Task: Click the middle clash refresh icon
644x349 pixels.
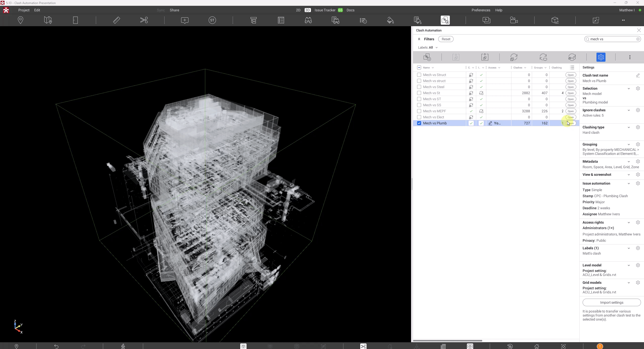Action: (x=543, y=57)
